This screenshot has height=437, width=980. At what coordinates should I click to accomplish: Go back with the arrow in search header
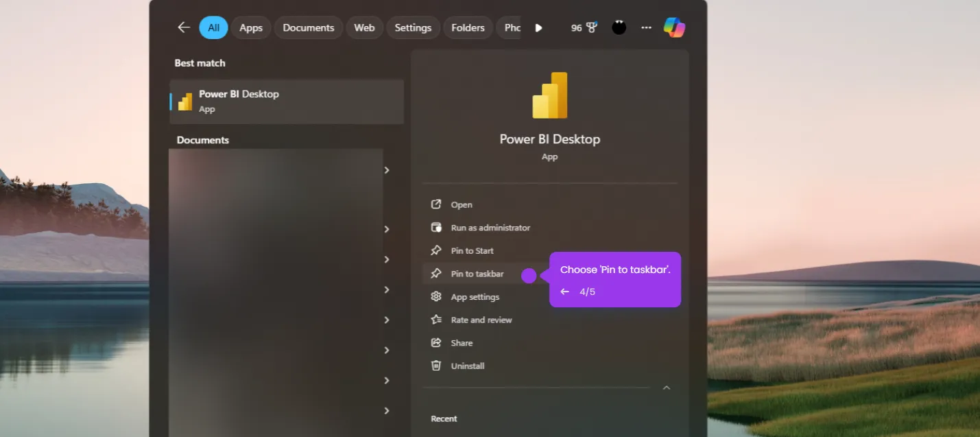coord(184,27)
